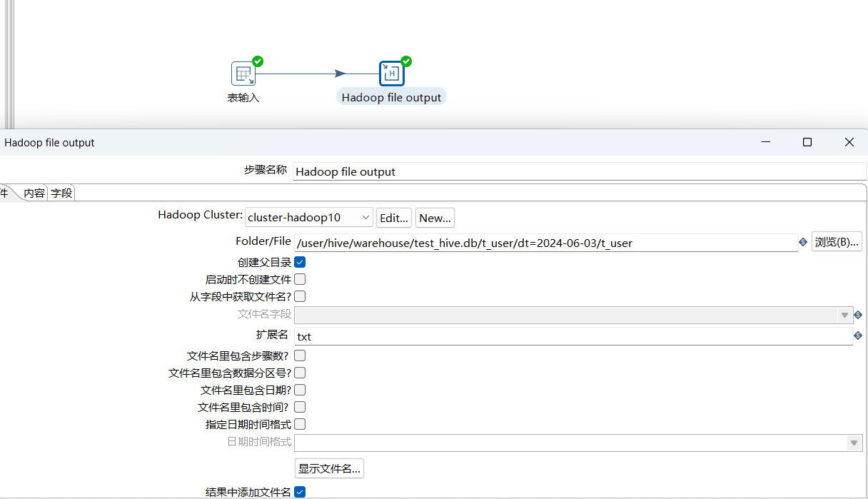Minimize the Hadoop file output dialog

(x=766, y=142)
